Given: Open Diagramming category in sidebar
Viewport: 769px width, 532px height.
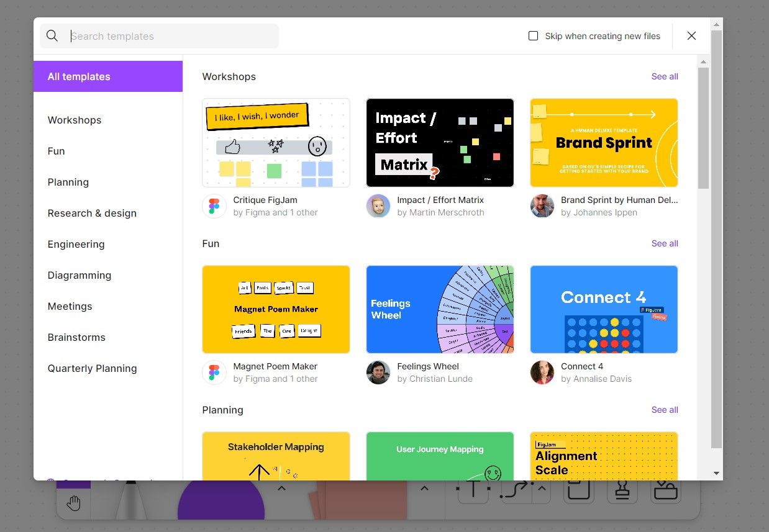Looking at the screenshot, I should tap(80, 275).
